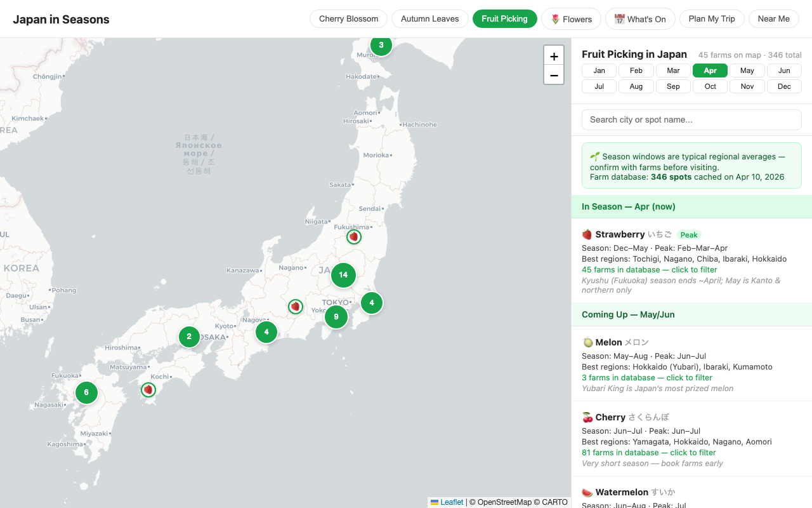This screenshot has width=812, height=508.
Task: Open the What's On tab
Action: pyautogui.click(x=640, y=19)
